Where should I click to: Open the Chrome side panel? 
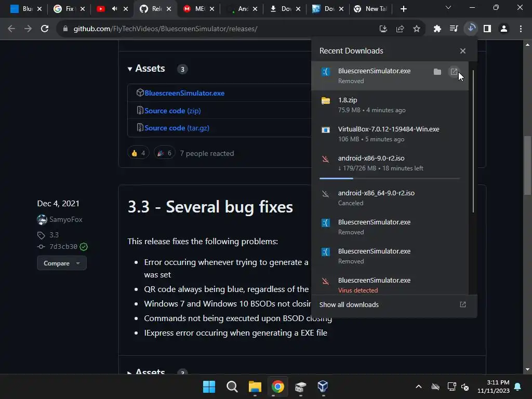487,29
